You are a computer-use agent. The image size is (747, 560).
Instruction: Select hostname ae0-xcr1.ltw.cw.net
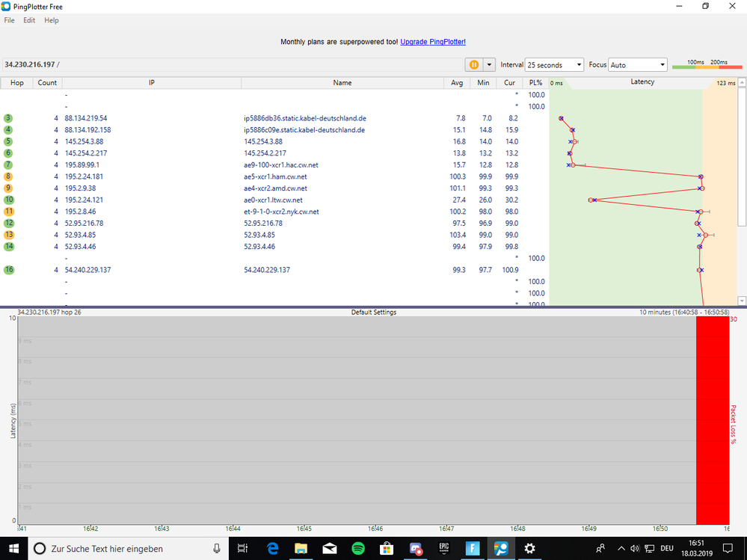(273, 200)
